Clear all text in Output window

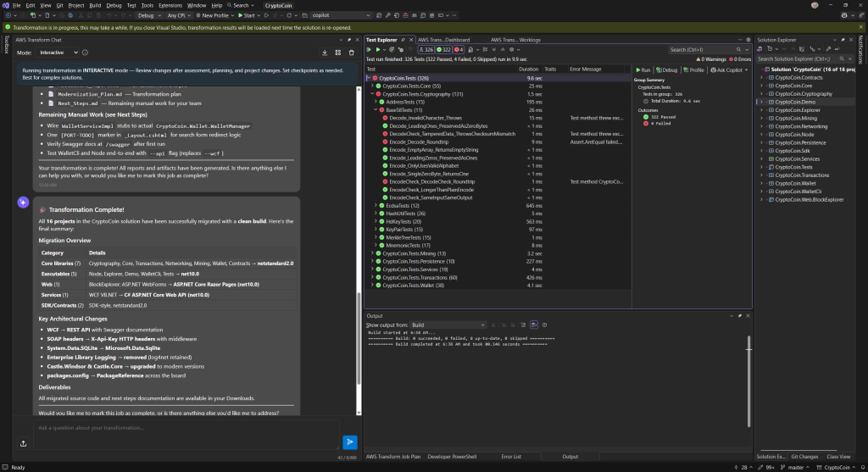point(523,325)
